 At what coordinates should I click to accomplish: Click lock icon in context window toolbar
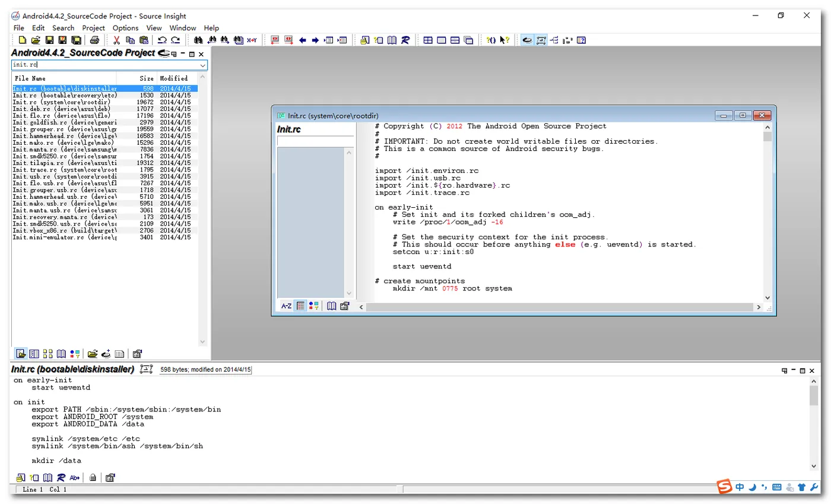coord(93,477)
